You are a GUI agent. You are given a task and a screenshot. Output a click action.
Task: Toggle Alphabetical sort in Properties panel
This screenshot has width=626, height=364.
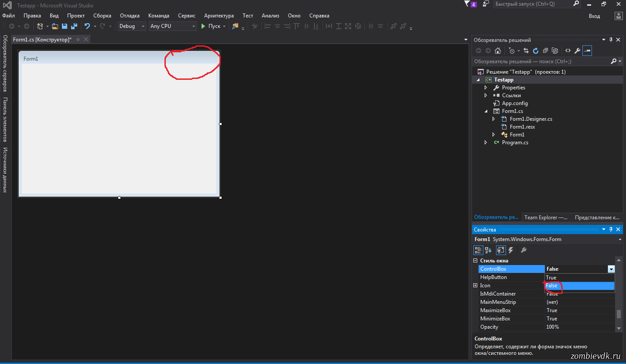coord(488,250)
